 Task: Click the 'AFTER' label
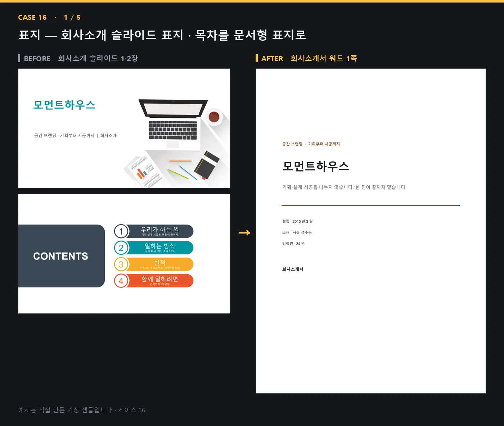(272, 58)
